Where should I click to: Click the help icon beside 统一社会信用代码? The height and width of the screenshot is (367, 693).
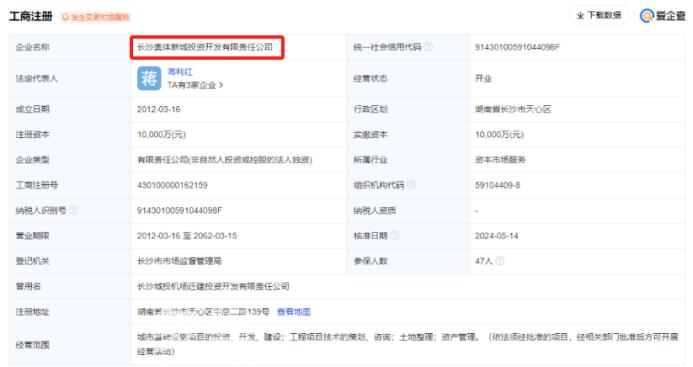click(429, 46)
